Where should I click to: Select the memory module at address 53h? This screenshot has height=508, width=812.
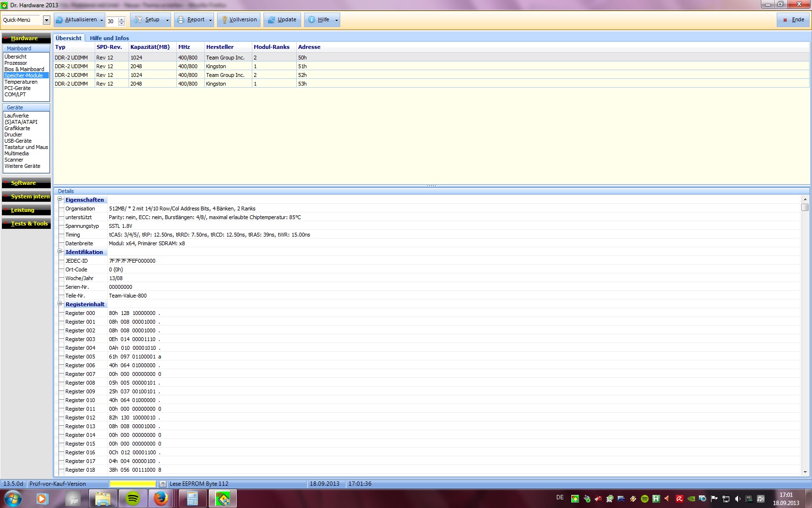431,84
